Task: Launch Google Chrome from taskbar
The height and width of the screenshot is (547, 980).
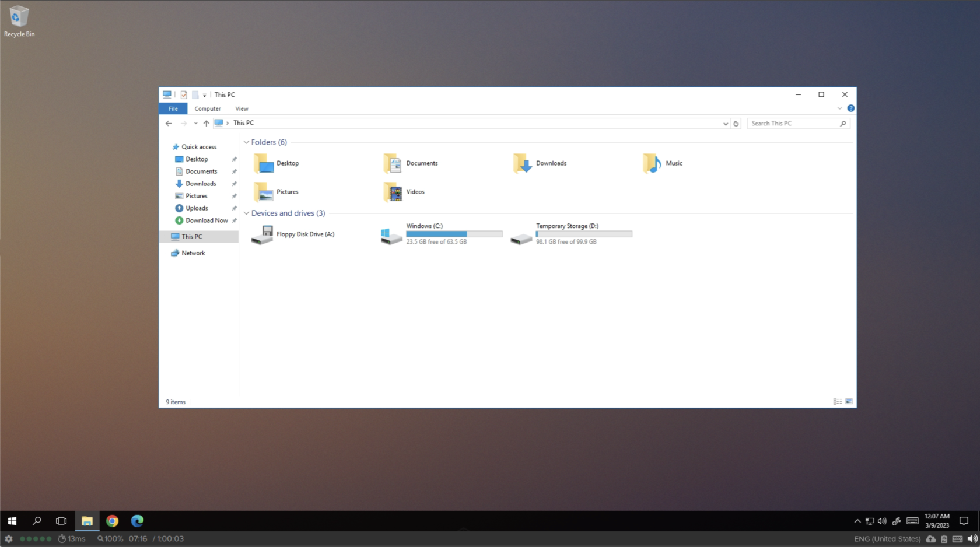Action: pos(112,521)
